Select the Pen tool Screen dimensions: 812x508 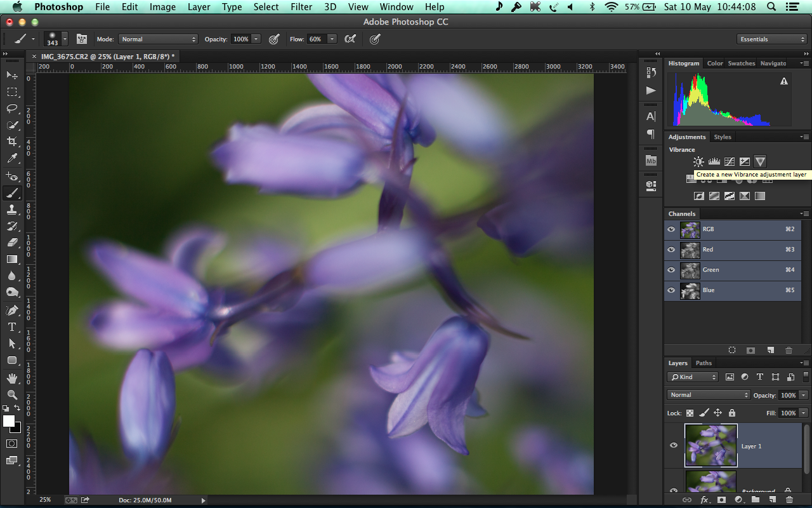(x=12, y=311)
